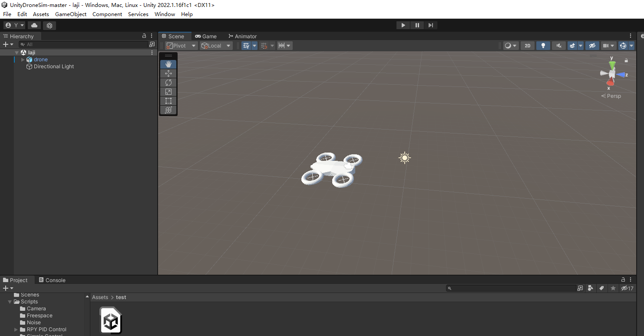
Task: Open the cloud services icon
Action: 34,25
